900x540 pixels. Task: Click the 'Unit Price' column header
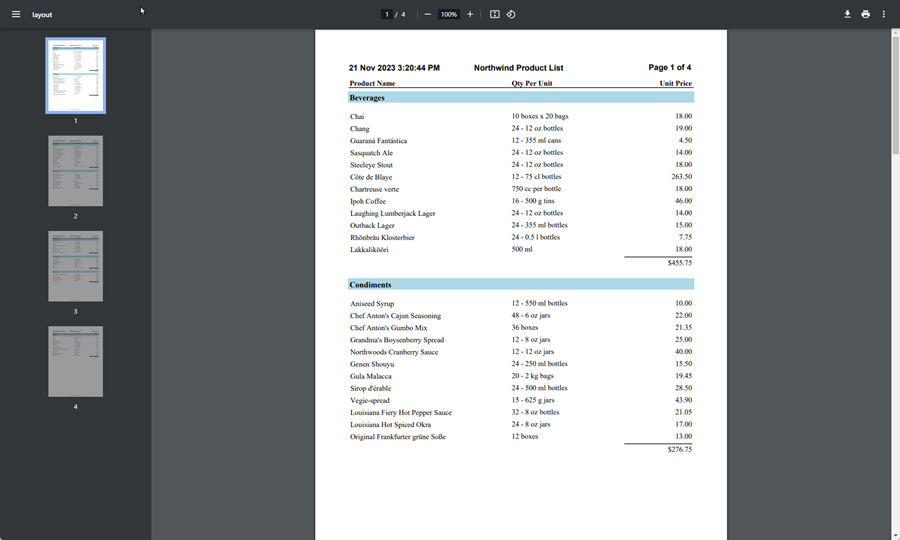pos(676,83)
